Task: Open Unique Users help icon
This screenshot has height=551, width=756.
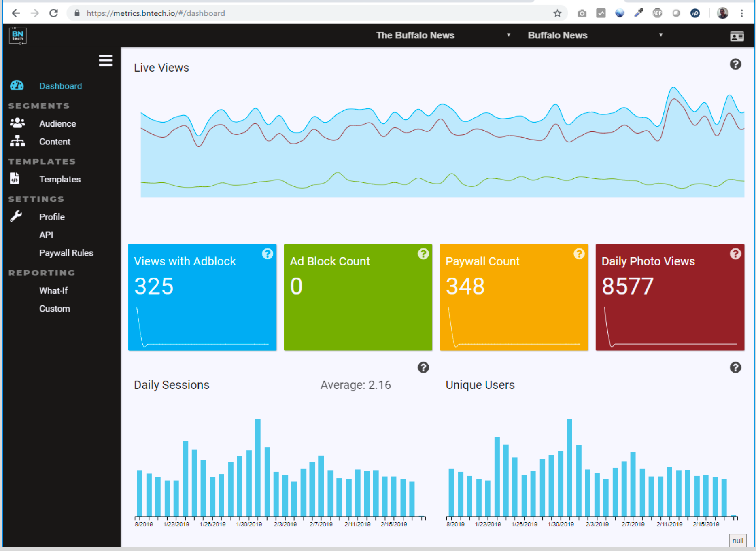Action: (x=735, y=367)
